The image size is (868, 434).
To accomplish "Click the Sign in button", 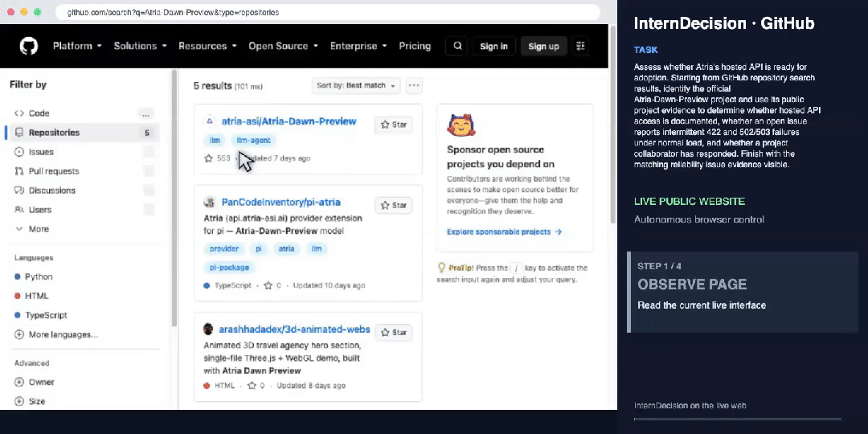I will coord(493,46).
